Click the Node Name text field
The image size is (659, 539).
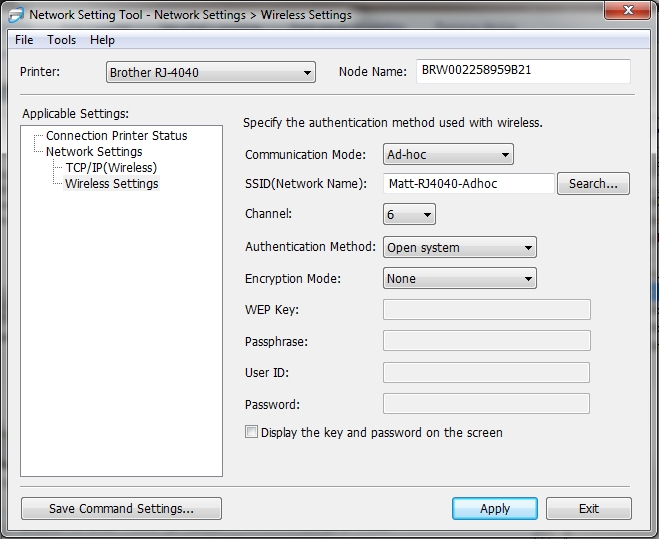(523, 72)
